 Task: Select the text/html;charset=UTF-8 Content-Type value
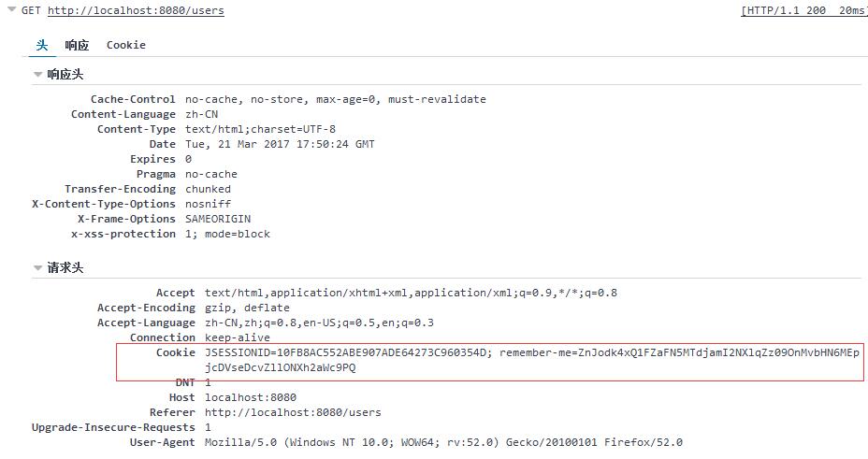click(x=260, y=129)
